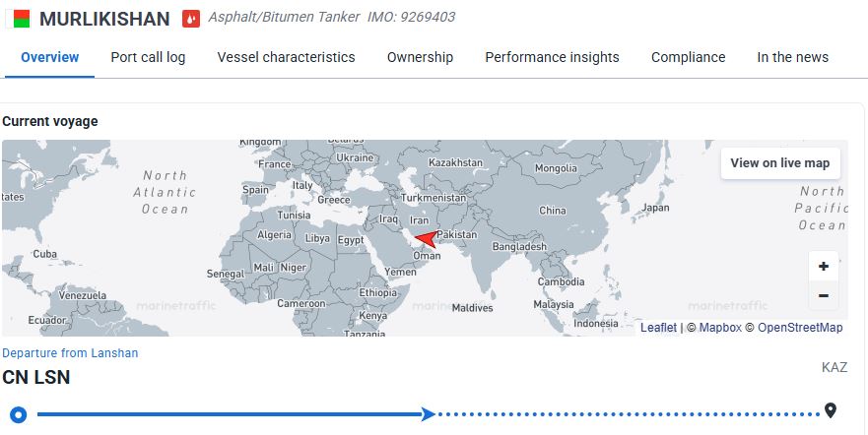Open the Port call log tab
868x435 pixels.
(x=148, y=57)
